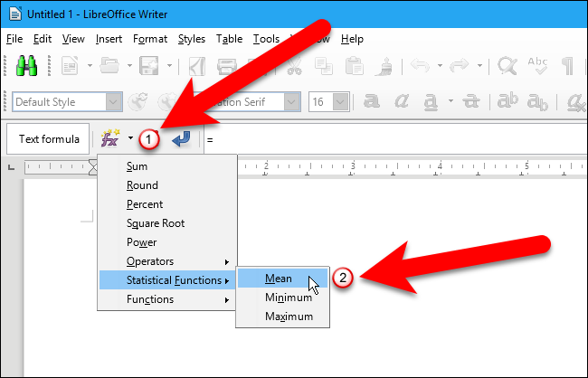588x378 pixels.
Task: Open the dropdown arrow beside fx Formula icon
Action: (130, 138)
